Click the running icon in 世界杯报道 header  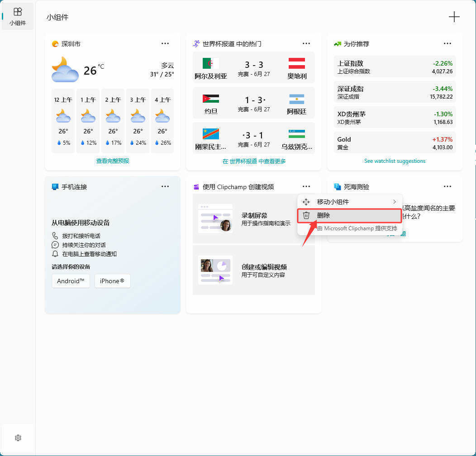pos(196,44)
